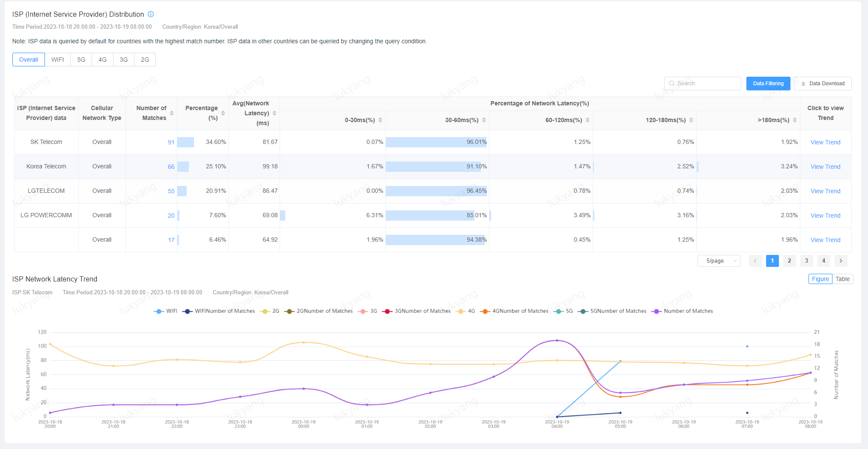Toggle WIFI series in chart legend
The image size is (868, 449).
coord(165,311)
